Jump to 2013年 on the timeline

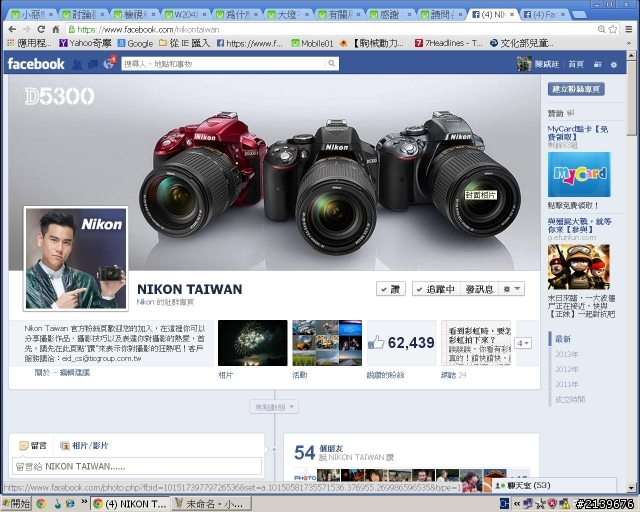(x=567, y=354)
